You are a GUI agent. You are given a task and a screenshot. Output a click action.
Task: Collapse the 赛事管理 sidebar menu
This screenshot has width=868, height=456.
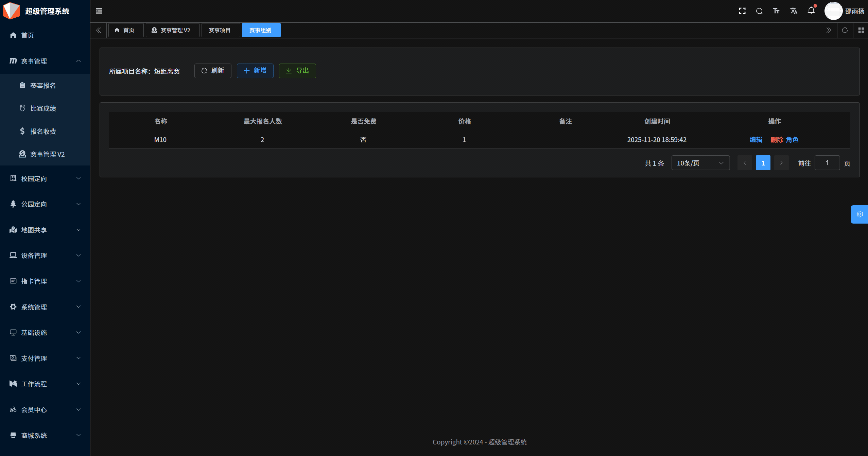(x=45, y=61)
